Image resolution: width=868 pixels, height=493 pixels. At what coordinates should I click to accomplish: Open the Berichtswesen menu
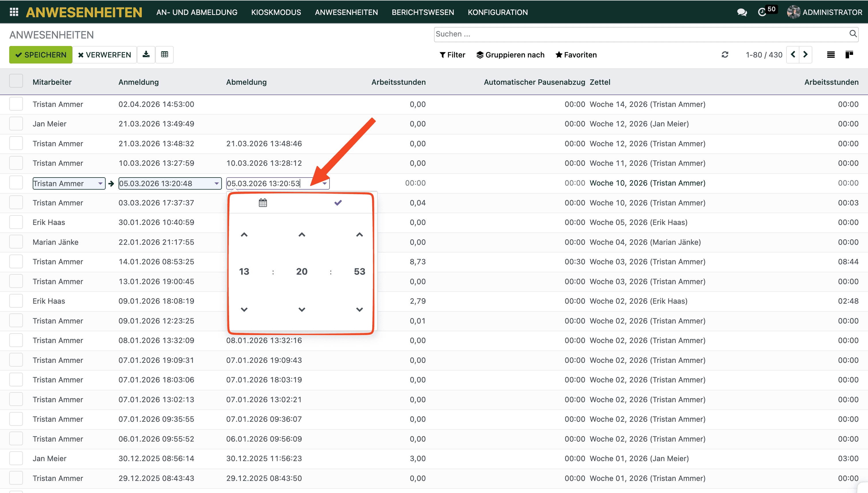click(x=423, y=12)
